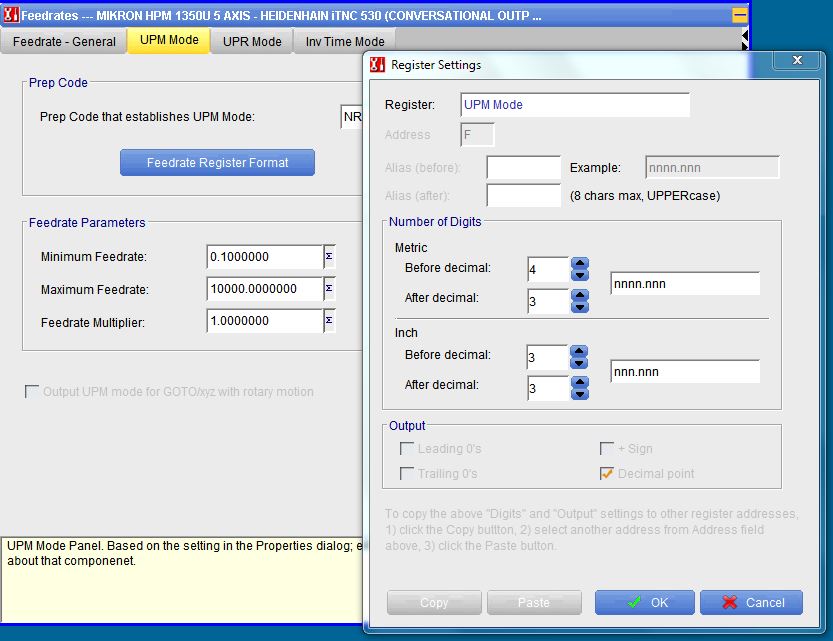The height and width of the screenshot is (641, 833).
Task: Decrease Inch After decimal digits
Action: click(x=580, y=394)
